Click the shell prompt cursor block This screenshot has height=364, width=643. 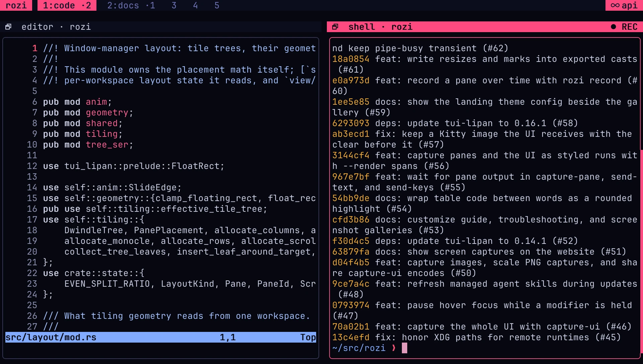pos(405,348)
